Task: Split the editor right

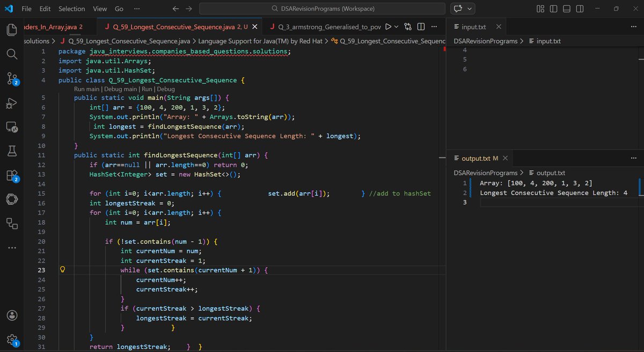Action: [421, 27]
